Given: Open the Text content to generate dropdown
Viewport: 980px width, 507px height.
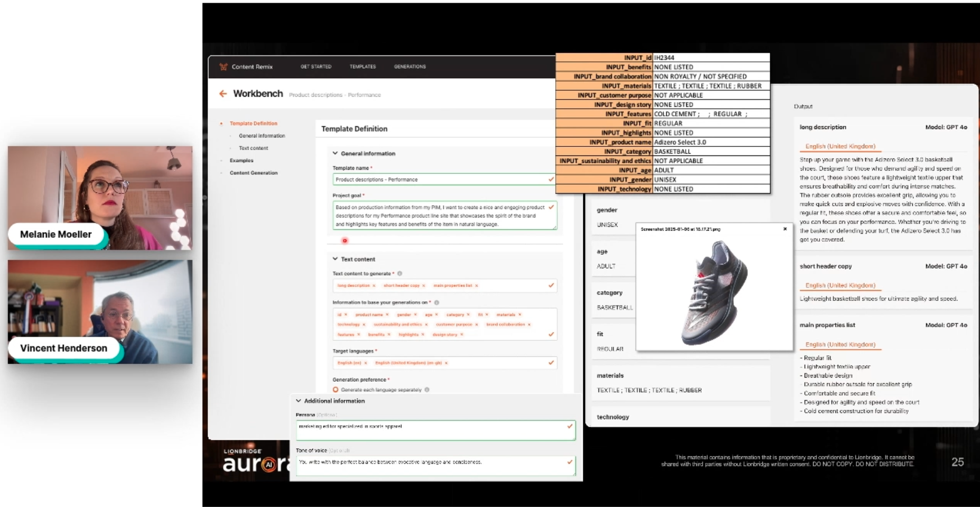Looking at the screenshot, I should coord(445,285).
